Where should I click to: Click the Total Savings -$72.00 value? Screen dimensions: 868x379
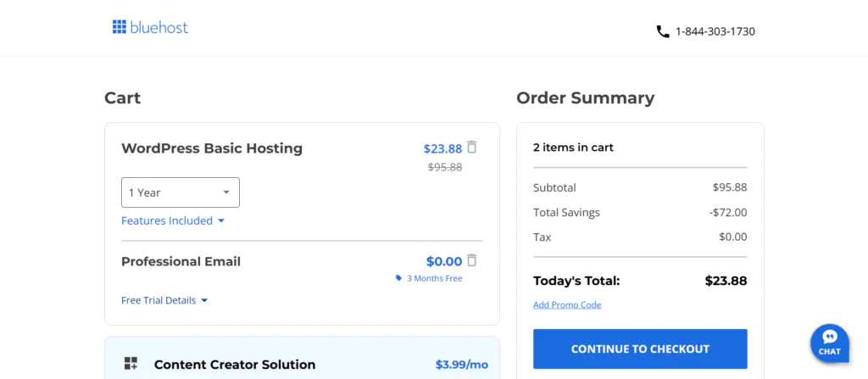(x=728, y=212)
